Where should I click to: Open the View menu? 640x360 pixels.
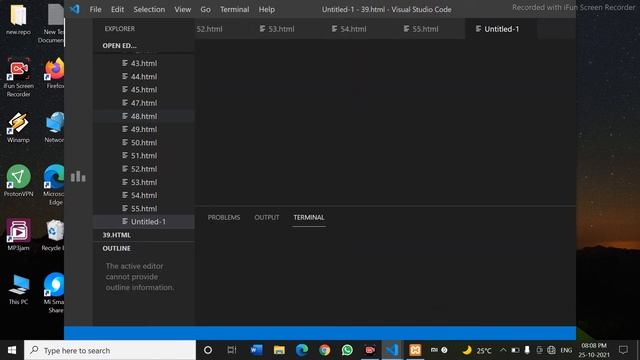182,9
